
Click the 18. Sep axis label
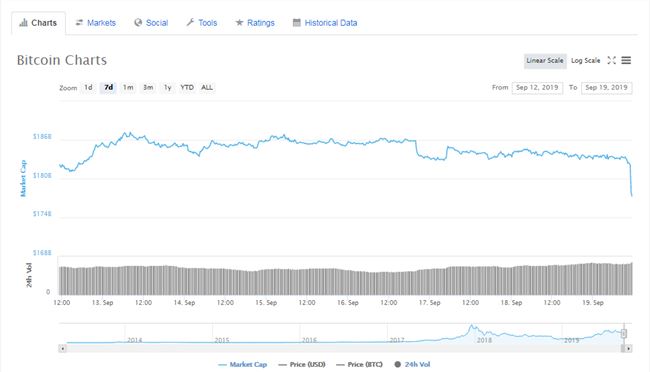pos(511,303)
